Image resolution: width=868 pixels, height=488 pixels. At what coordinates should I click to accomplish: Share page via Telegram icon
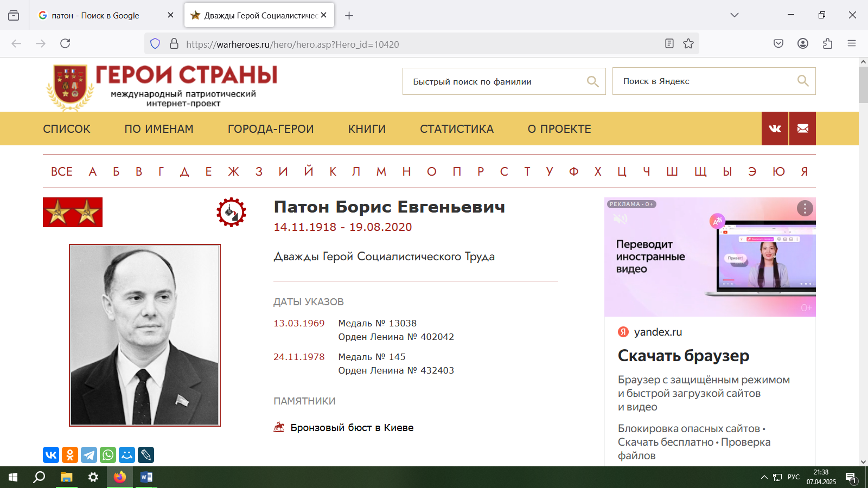point(89,455)
